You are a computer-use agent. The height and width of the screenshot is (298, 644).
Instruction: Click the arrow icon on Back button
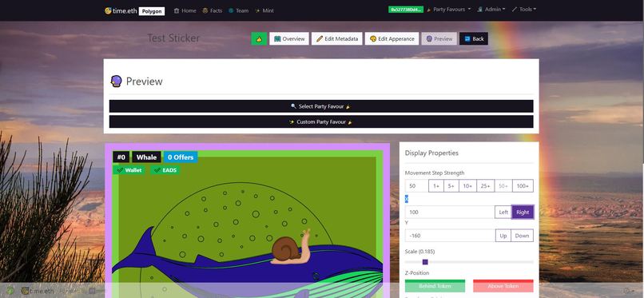[467, 38]
